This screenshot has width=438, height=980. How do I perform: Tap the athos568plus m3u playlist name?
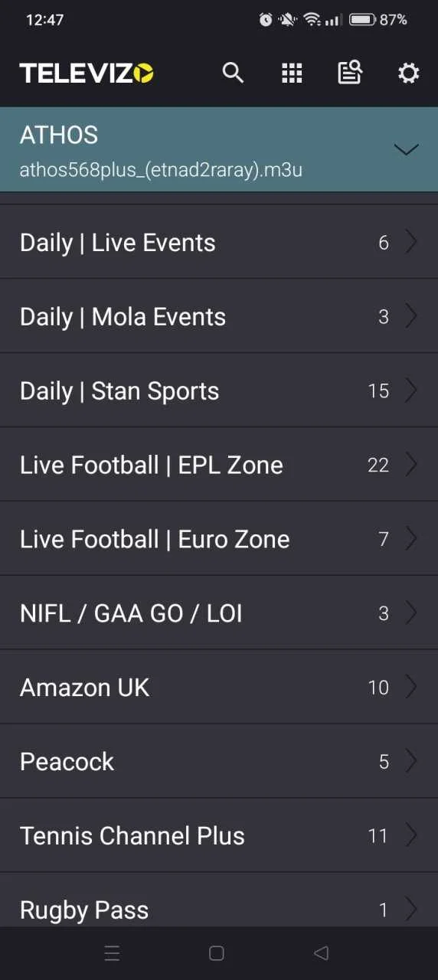pos(161,170)
